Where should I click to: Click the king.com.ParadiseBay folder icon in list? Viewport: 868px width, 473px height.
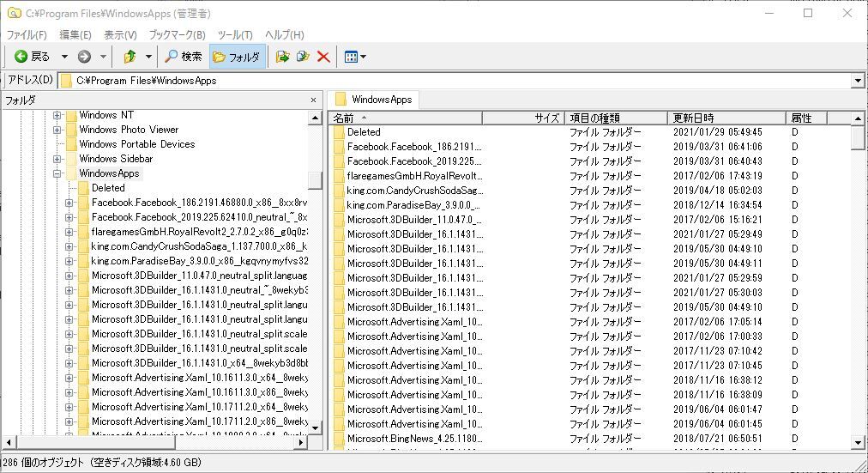tap(339, 205)
